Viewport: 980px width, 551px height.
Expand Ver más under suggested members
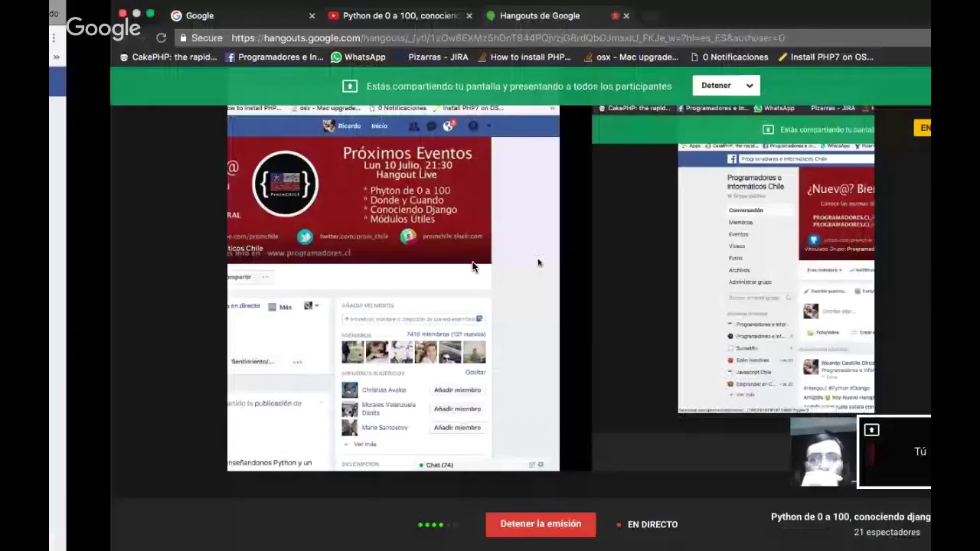[361, 445]
